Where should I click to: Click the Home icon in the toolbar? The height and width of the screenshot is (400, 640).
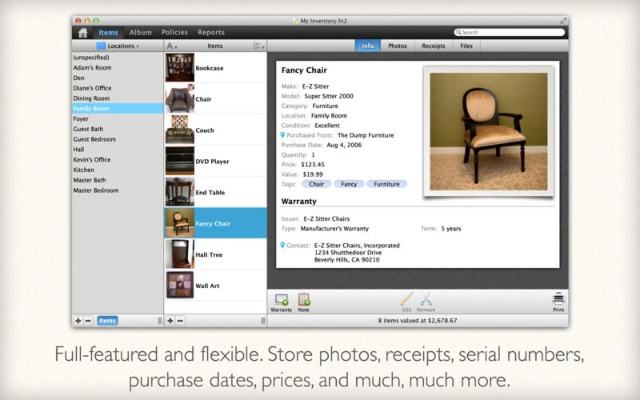pos(82,32)
